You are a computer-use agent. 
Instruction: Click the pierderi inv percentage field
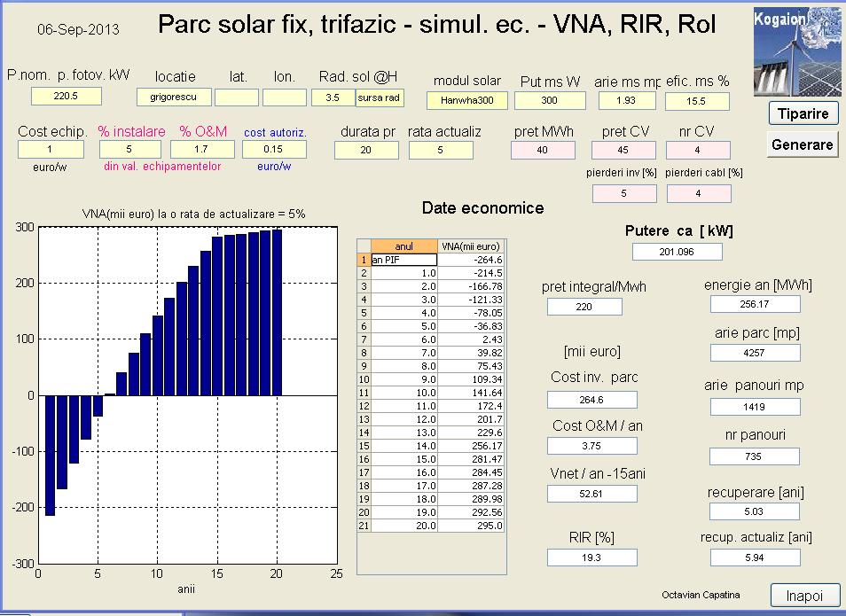(623, 193)
